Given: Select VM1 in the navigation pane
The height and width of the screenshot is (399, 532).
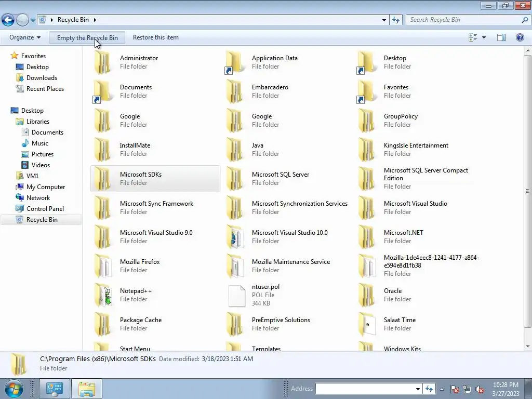Looking at the screenshot, I should 32,176.
